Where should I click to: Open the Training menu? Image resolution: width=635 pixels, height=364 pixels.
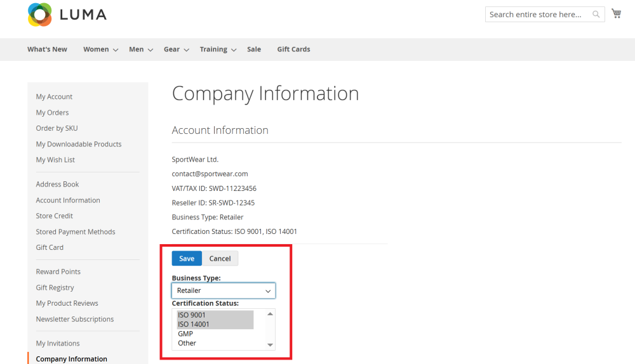coord(213,49)
